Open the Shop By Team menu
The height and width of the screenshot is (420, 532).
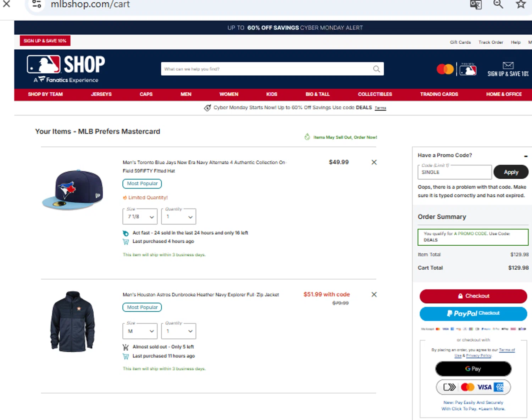(x=45, y=94)
